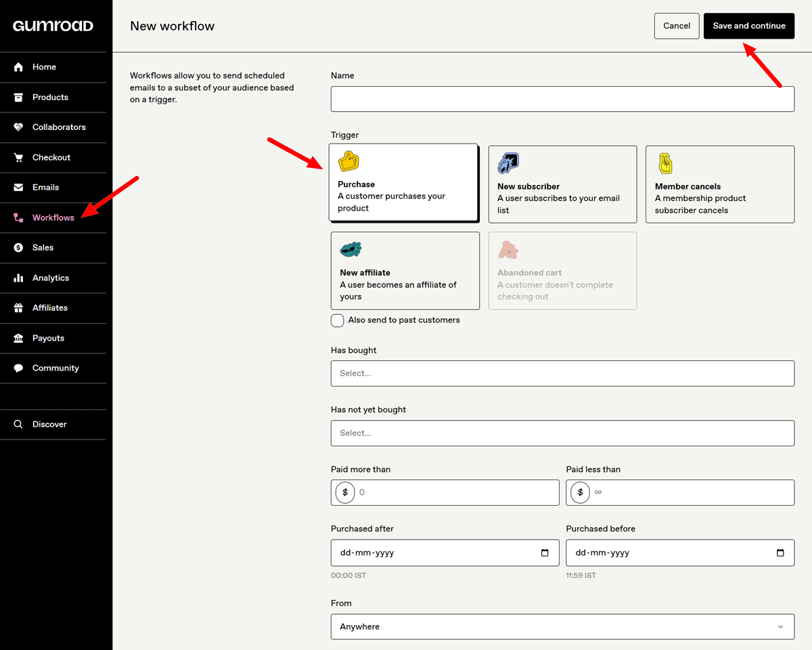Click the Affiliates gift icon

tap(18, 308)
